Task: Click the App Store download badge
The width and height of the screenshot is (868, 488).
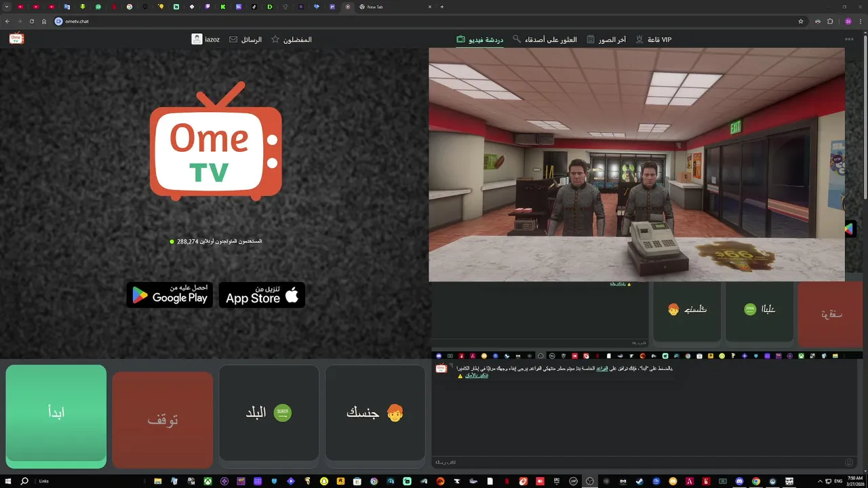Action: (262, 295)
